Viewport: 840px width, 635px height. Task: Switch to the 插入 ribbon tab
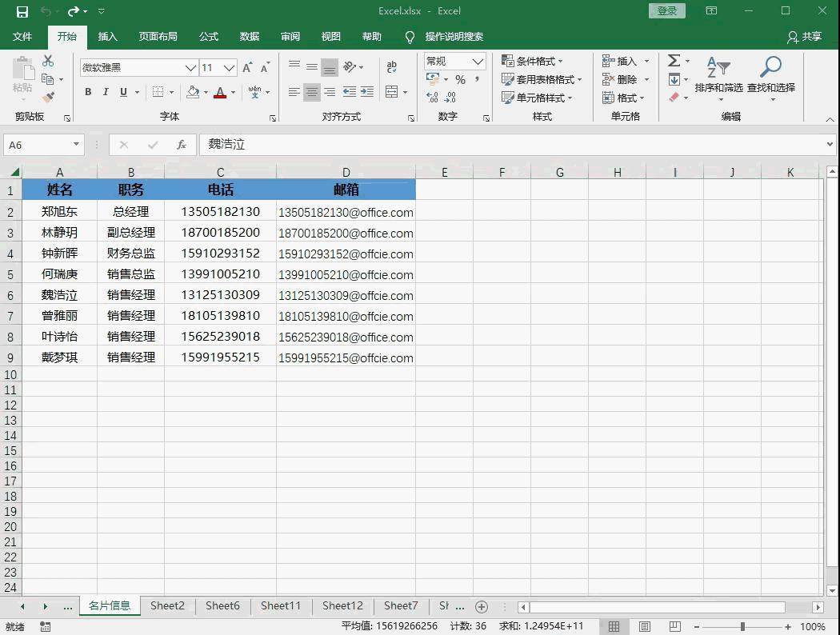point(108,37)
